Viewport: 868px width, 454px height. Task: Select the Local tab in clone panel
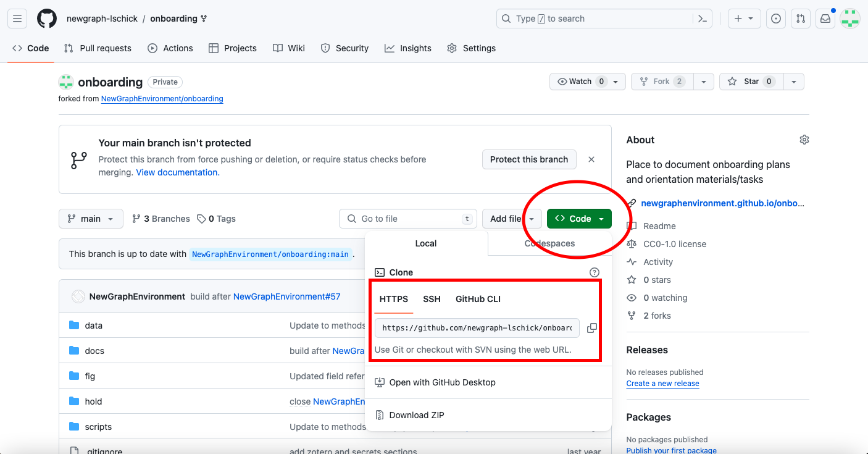click(426, 243)
